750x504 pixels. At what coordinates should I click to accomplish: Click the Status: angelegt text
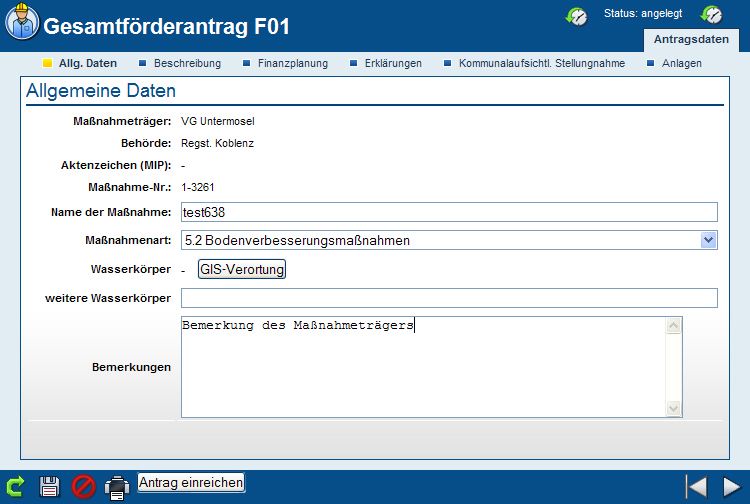tap(643, 13)
